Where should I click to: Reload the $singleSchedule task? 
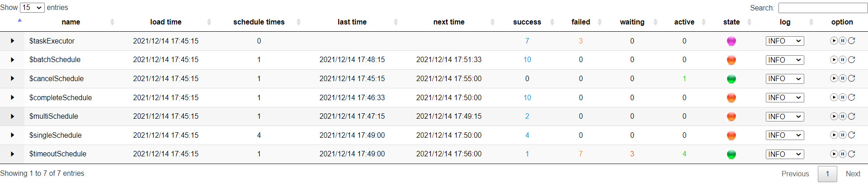(851, 135)
